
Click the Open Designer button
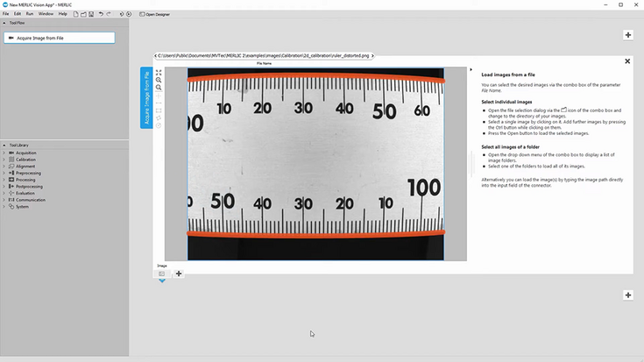[x=154, y=14]
